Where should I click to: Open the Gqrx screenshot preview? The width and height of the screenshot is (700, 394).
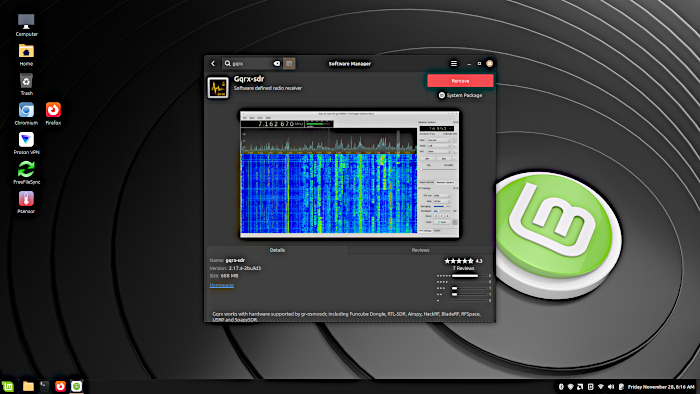tap(350, 174)
